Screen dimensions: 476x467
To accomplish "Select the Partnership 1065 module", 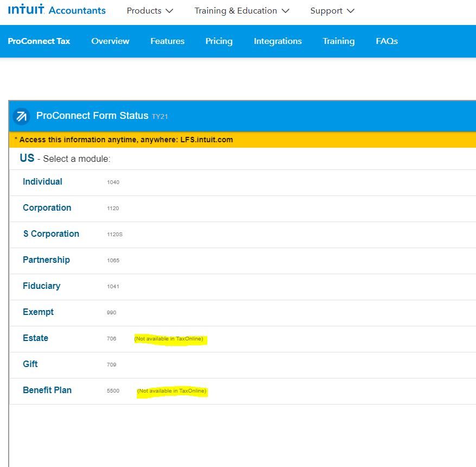I will 46,260.
